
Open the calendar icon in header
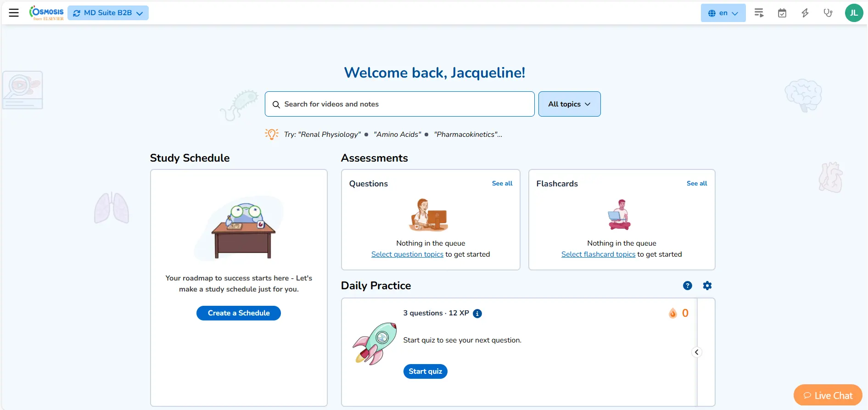point(782,13)
